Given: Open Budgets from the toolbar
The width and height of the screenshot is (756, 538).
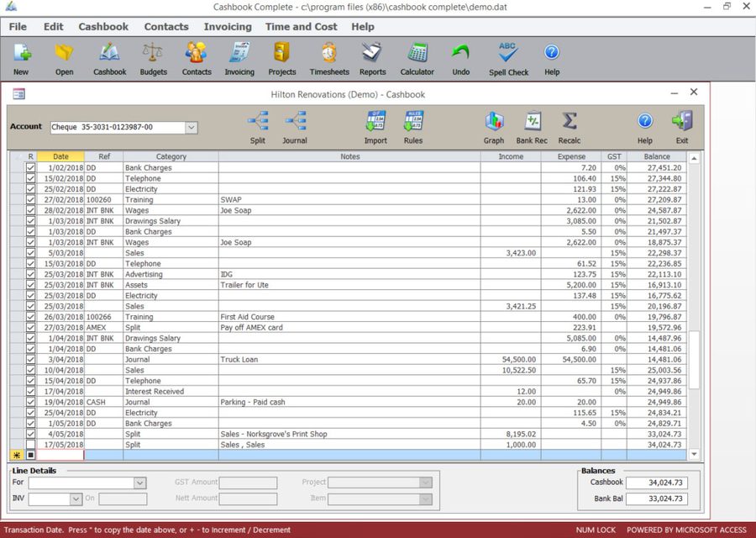Looking at the screenshot, I should click(x=153, y=52).
